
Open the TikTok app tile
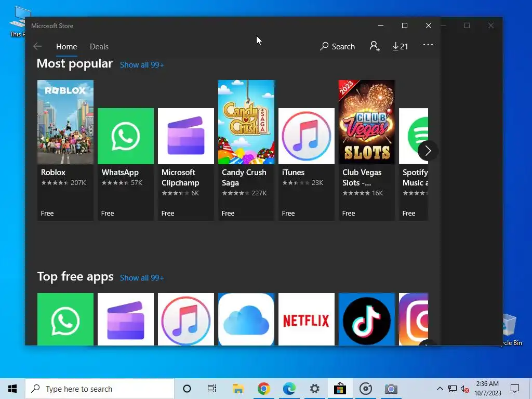[367, 320]
